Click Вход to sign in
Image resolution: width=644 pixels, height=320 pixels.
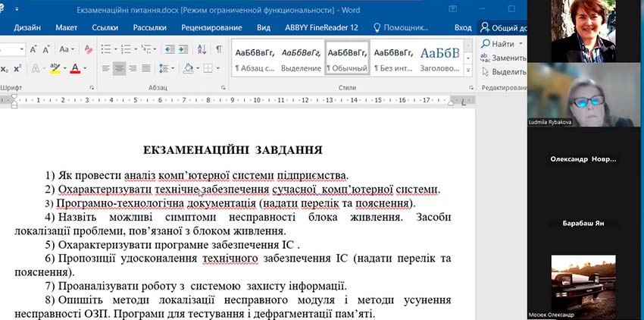click(x=462, y=27)
